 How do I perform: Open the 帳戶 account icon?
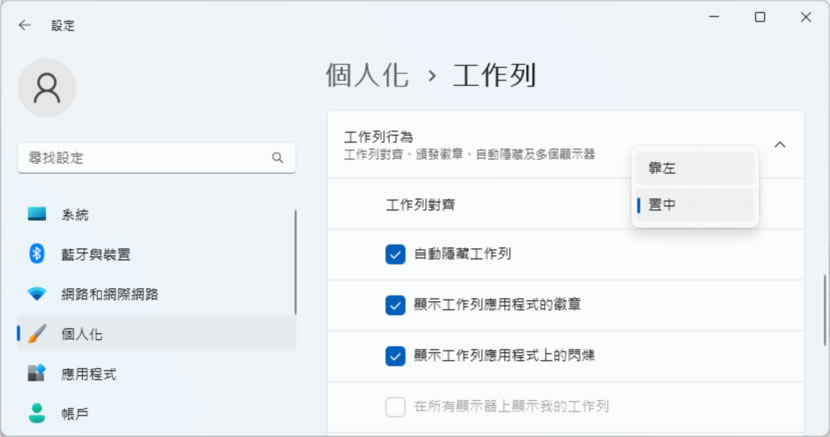pos(37,412)
